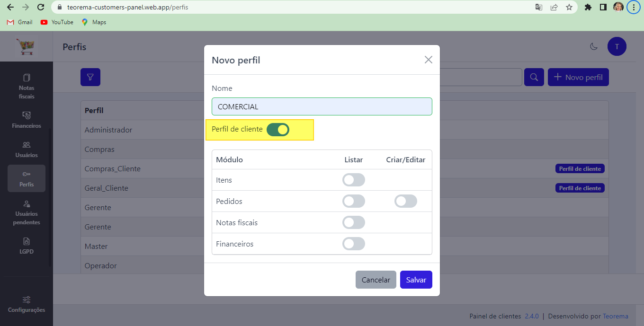644x326 pixels.
Task: Click the translate page icon in address bar
Action: [539, 7]
